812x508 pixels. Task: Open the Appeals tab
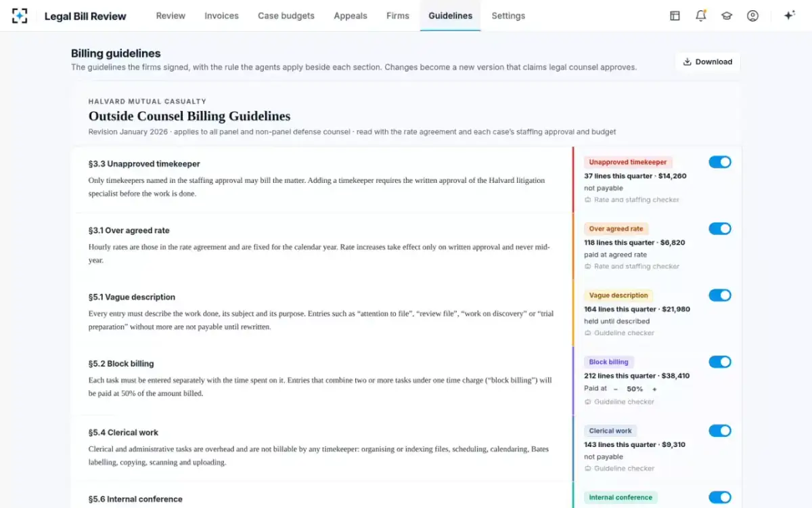coord(351,16)
